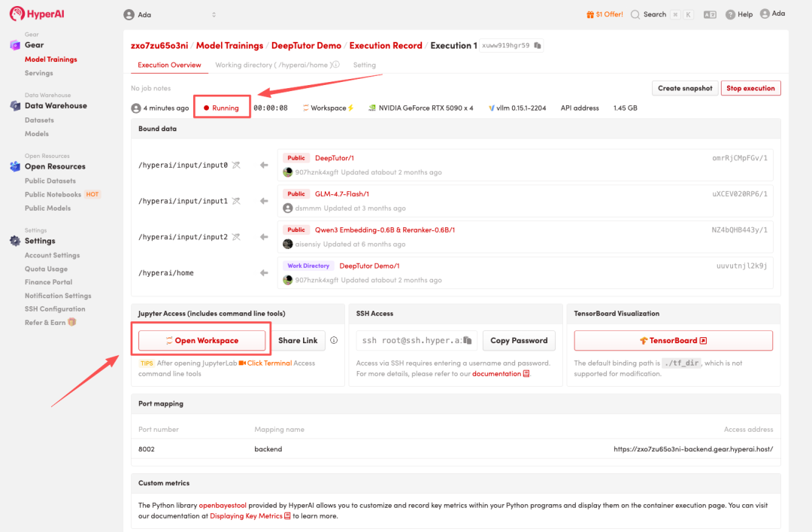
Task: Open the DeepTutor/1 bound data link
Action: (335, 158)
